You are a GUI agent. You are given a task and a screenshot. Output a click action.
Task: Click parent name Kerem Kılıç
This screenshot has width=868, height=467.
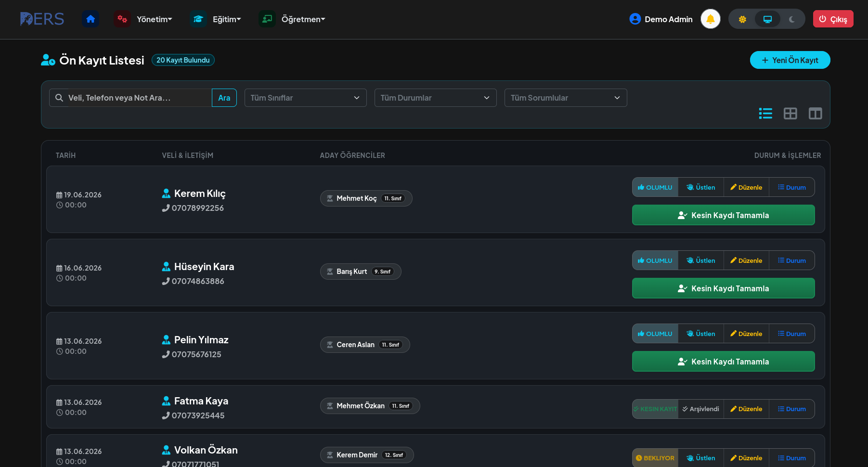200,194
